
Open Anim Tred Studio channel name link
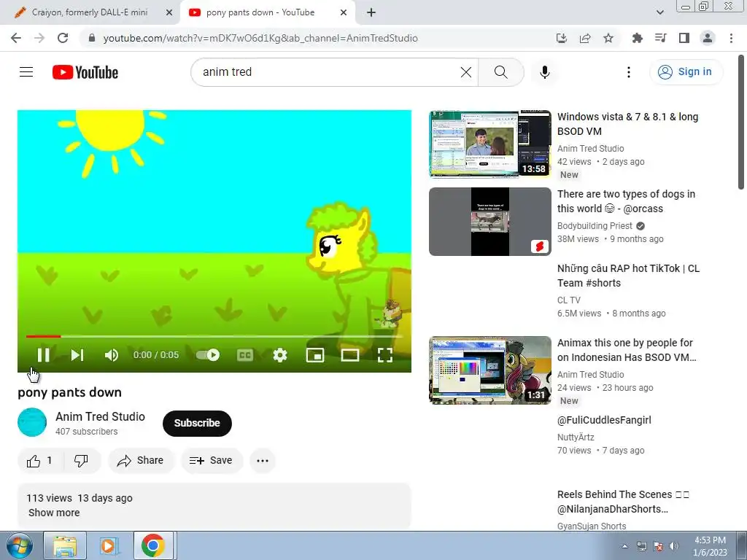(100, 416)
